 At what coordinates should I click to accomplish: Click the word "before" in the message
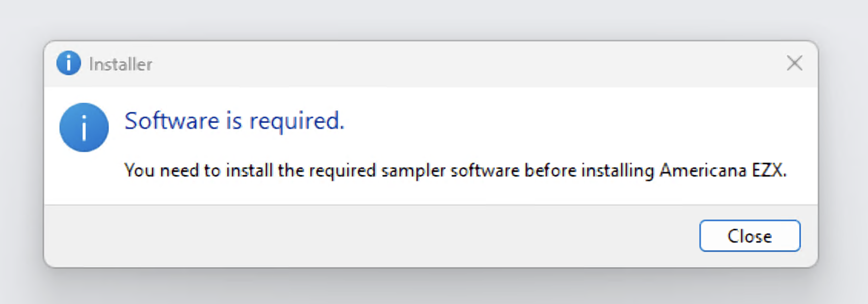[x=550, y=171]
